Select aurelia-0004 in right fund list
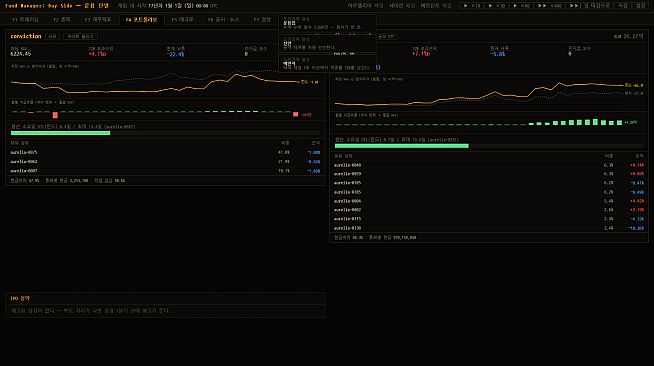 (489, 201)
